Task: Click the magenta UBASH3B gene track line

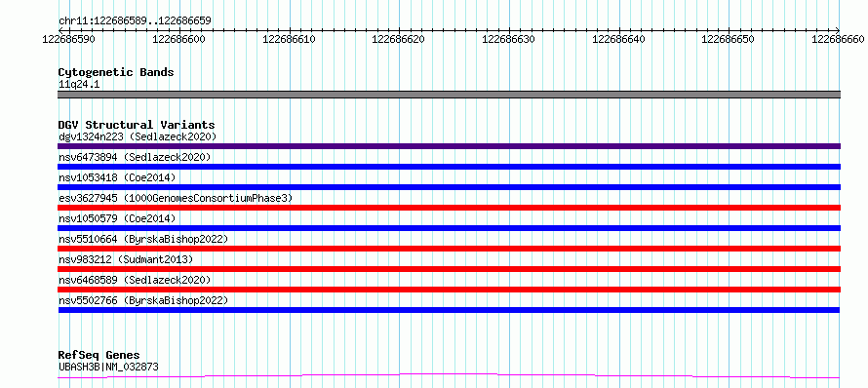Action: 449,376
